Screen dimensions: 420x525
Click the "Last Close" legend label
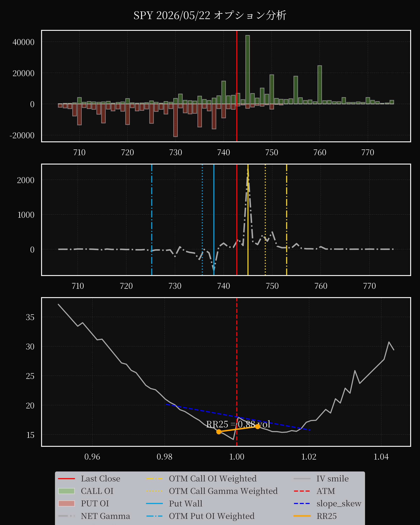coord(101,478)
